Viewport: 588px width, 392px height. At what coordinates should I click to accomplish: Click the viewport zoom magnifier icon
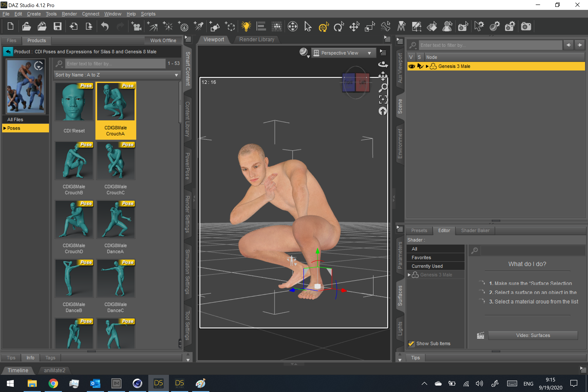click(383, 88)
